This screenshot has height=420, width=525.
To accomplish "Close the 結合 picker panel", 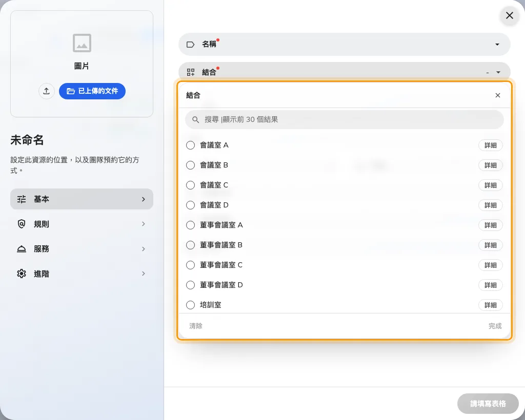I will point(498,95).
